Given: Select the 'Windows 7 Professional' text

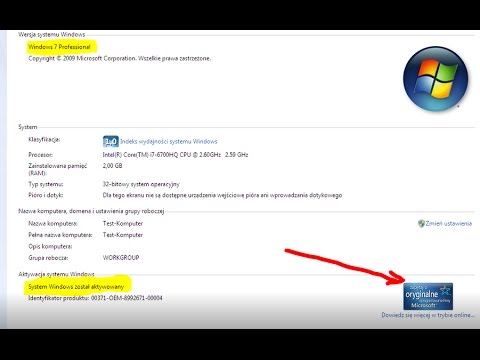Looking at the screenshot, I should pyautogui.click(x=59, y=47).
